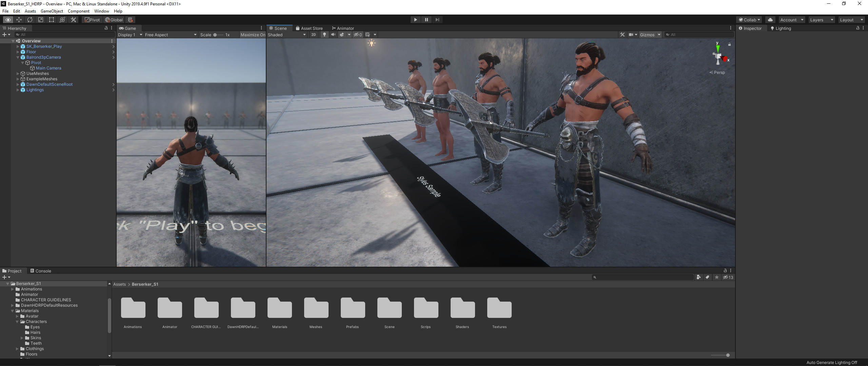This screenshot has width=868, height=366.
Task: Toggle scene lighting bulb icon
Action: tap(324, 35)
